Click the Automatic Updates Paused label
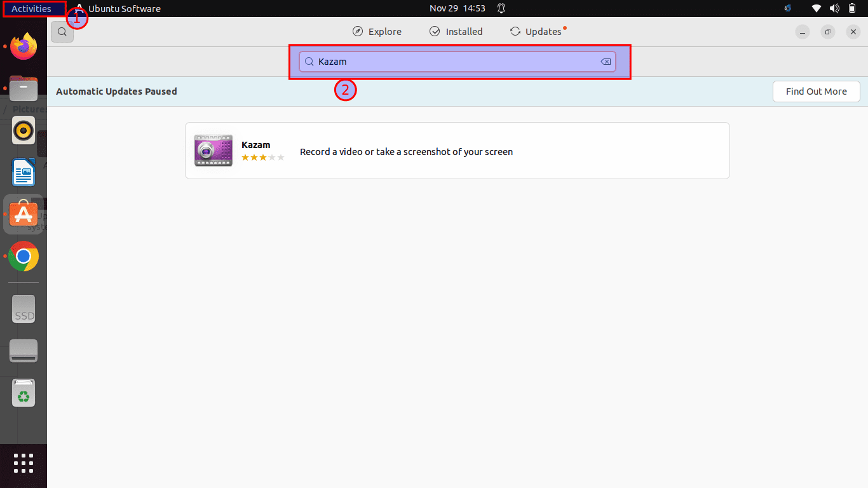Viewport: 868px width, 488px height. 116,91
